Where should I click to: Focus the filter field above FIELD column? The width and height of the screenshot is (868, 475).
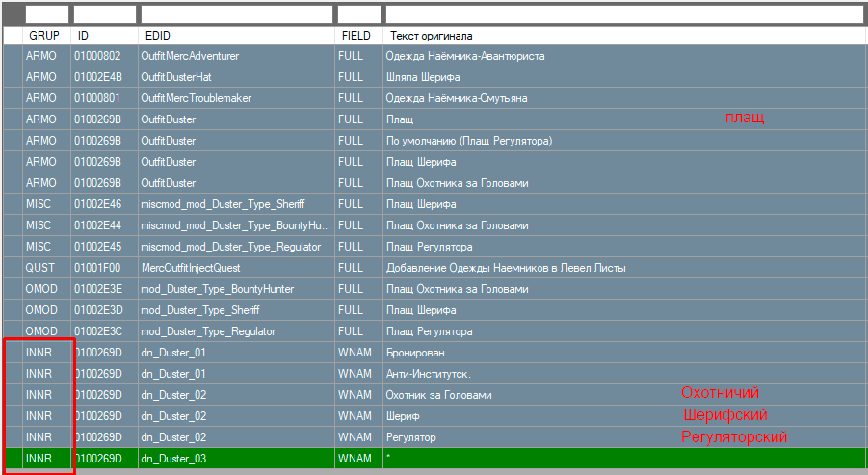358,14
